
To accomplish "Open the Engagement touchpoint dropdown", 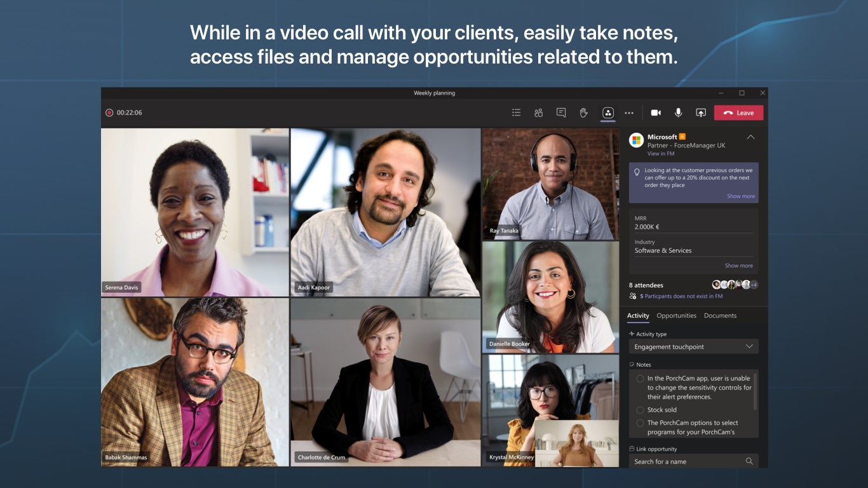I will click(x=693, y=346).
